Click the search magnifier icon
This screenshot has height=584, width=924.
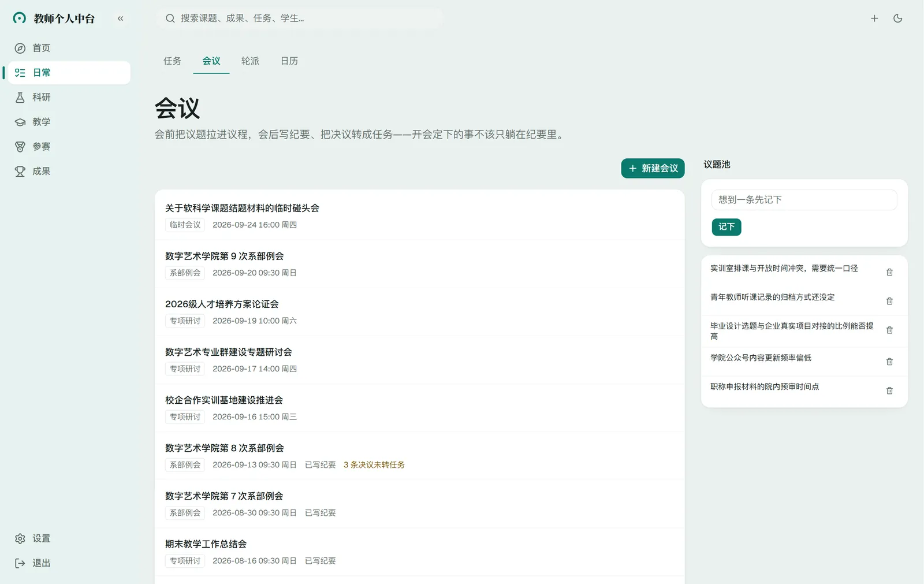pos(170,18)
